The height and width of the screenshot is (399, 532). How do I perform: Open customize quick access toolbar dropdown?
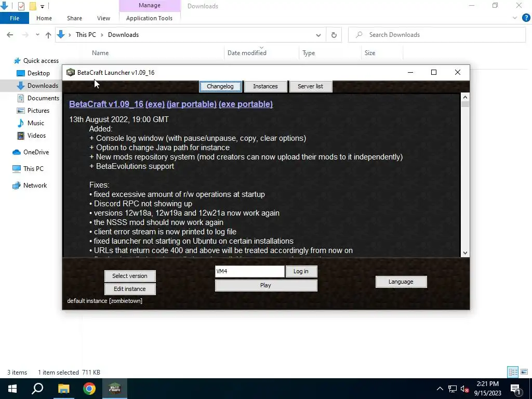(42, 6)
